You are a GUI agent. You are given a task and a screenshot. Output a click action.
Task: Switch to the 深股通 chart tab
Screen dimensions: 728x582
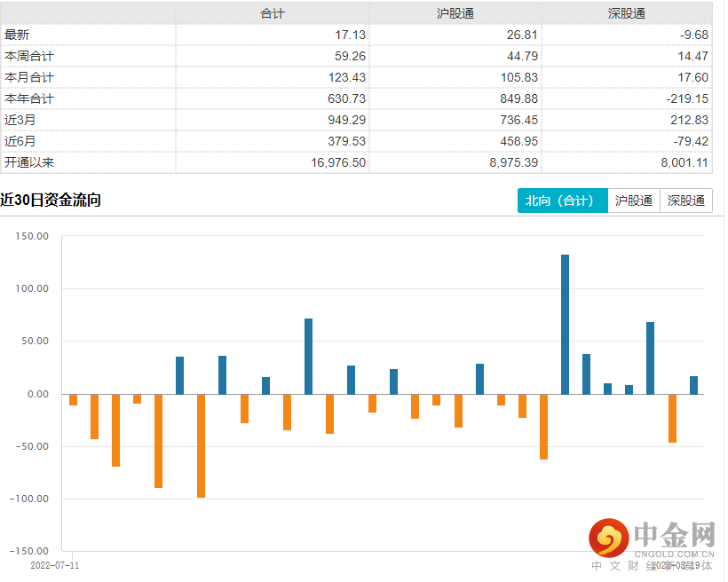point(685,201)
